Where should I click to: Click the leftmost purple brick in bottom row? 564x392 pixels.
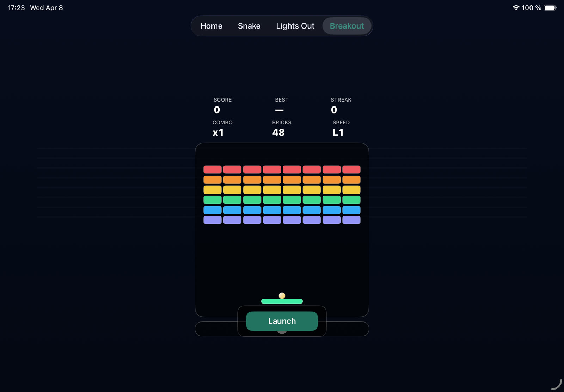click(x=213, y=220)
